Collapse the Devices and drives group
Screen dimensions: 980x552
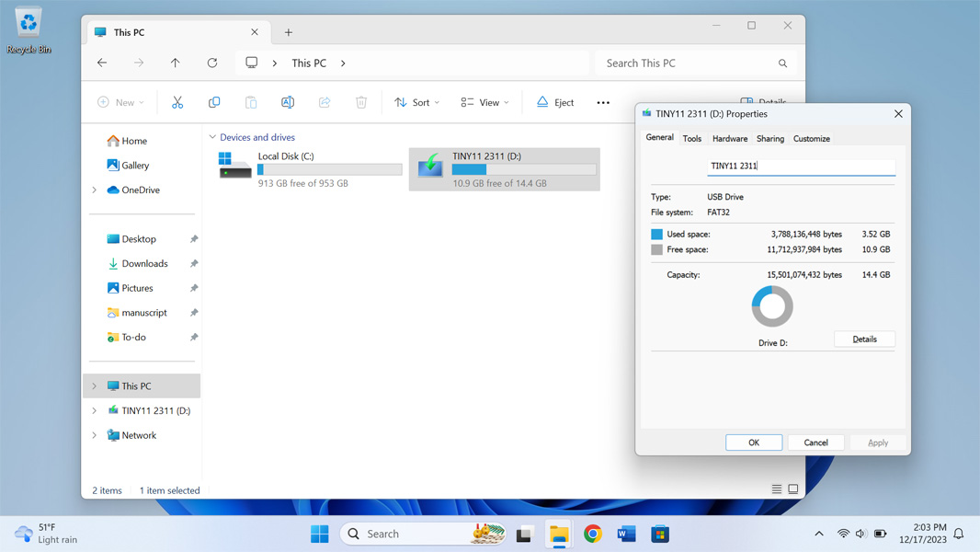click(x=212, y=137)
